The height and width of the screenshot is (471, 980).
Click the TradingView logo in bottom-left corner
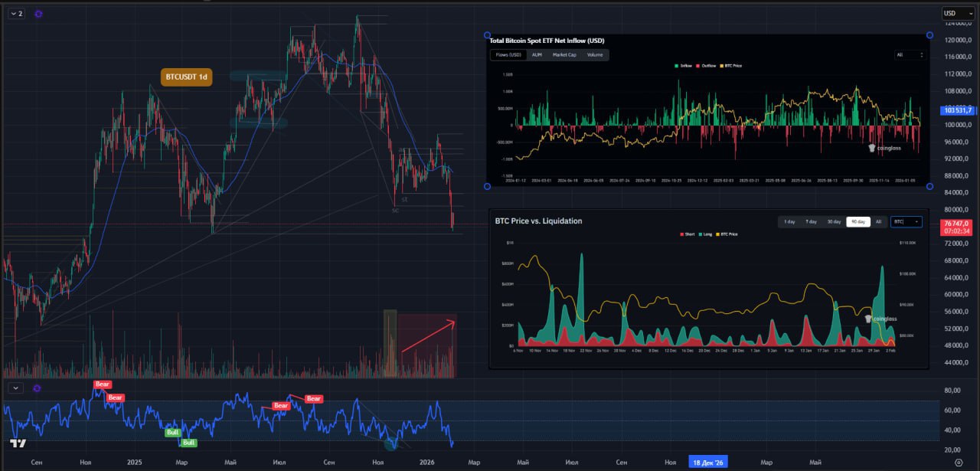point(18,443)
